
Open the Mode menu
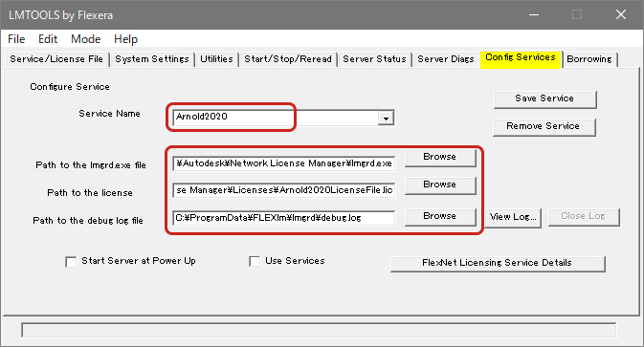pos(85,39)
